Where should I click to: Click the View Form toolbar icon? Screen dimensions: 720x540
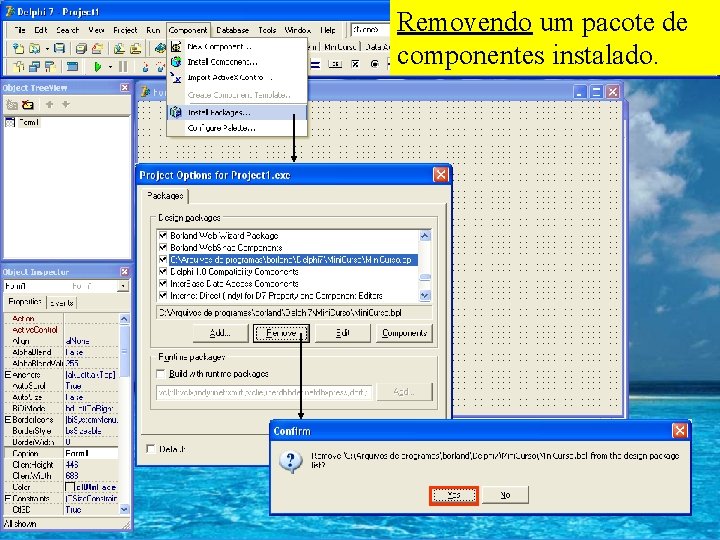34,67
